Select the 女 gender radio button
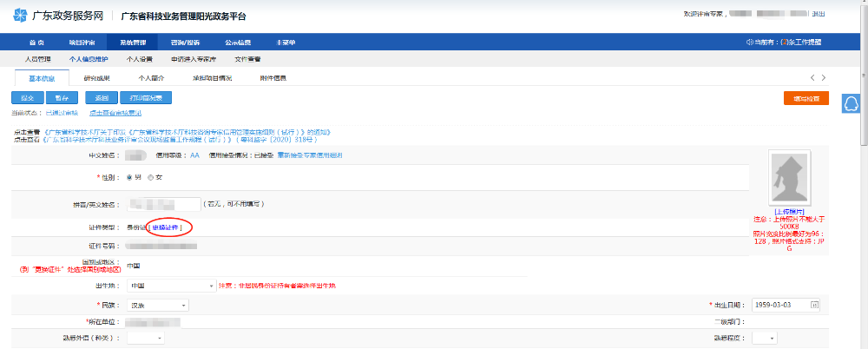Viewport: 868px width, 349px height. coord(150,177)
